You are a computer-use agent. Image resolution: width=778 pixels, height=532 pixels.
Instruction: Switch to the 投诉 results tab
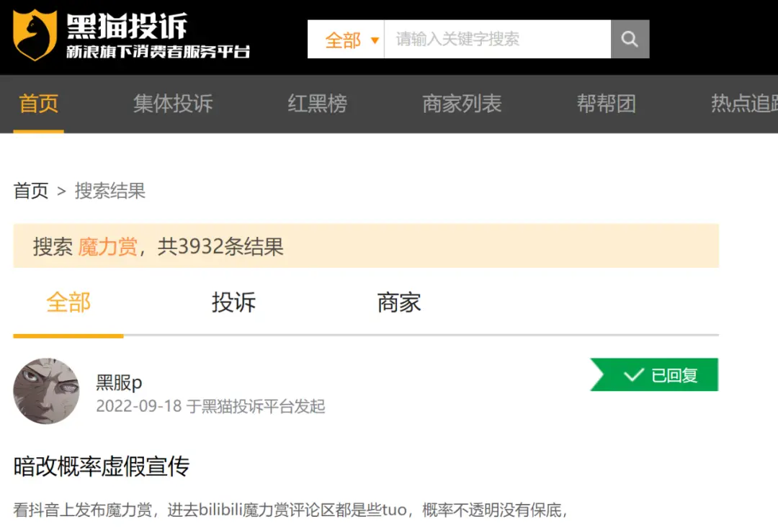[233, 302]
